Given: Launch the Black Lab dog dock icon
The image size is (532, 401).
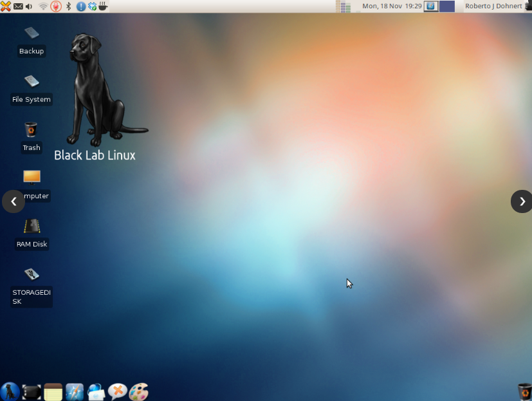Looking at the screenshot, I should (x=10, y=391).
